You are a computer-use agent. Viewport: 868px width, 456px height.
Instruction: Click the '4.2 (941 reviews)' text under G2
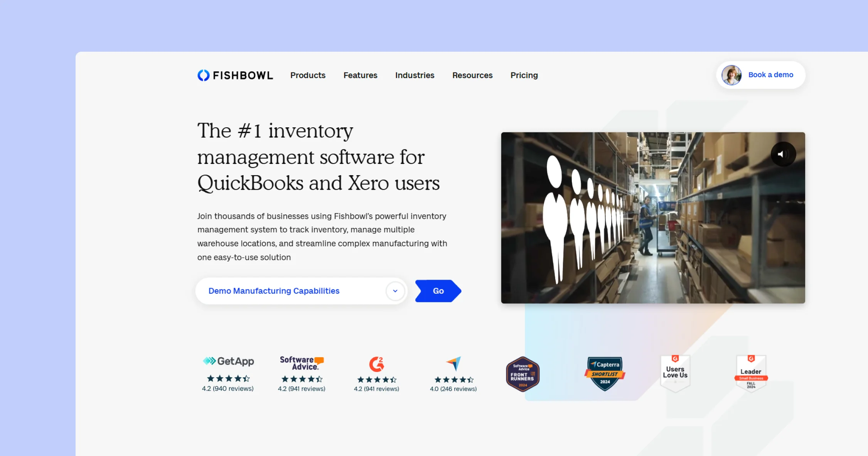click(377, 389)
